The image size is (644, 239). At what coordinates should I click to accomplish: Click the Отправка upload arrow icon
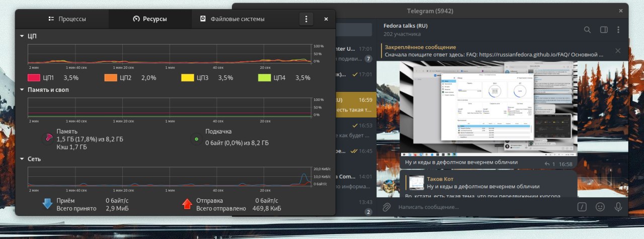coord(187,204)
